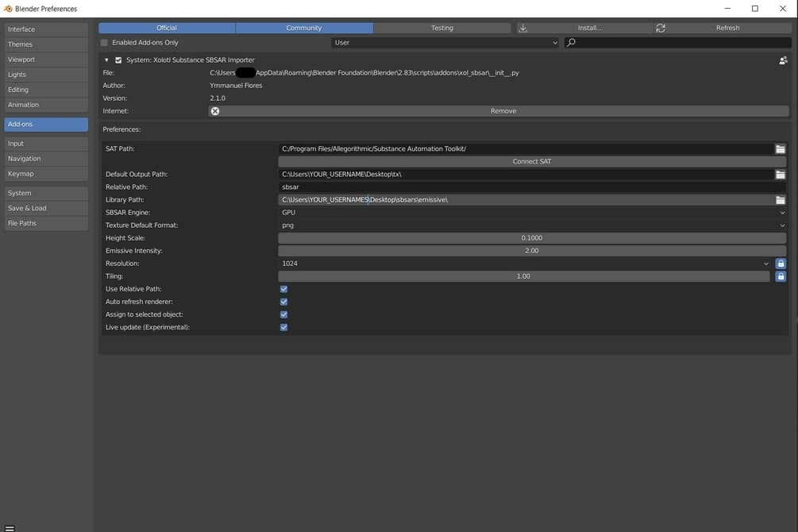Toggle the Community add-ons filter
The image size is (798, 532).
(304, 28)
